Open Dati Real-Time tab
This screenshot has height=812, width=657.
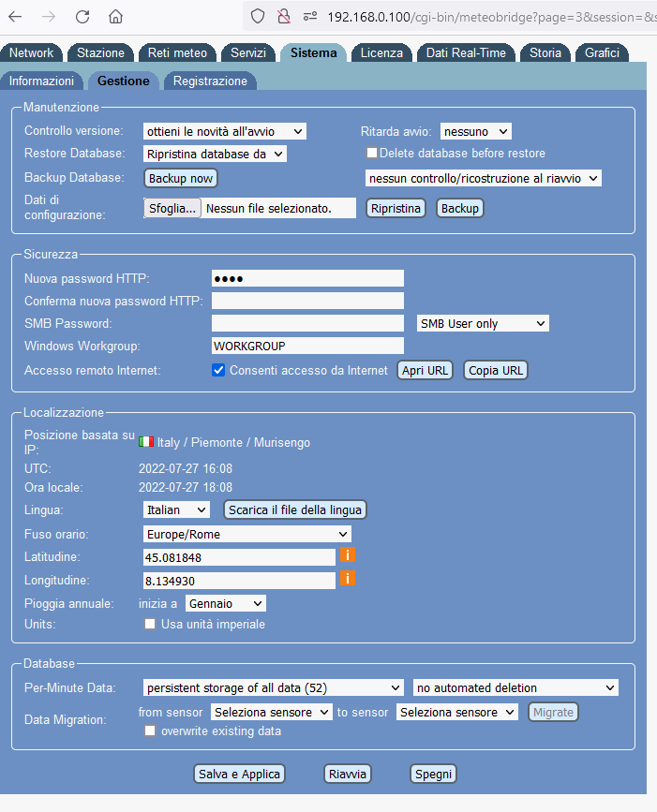click(x=466, y=52)
